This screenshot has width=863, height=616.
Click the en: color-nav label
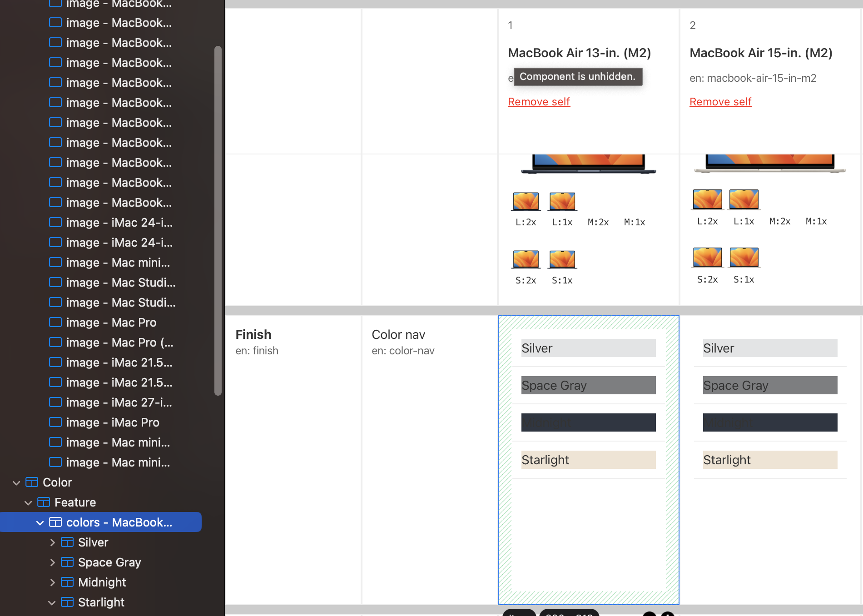403,351
